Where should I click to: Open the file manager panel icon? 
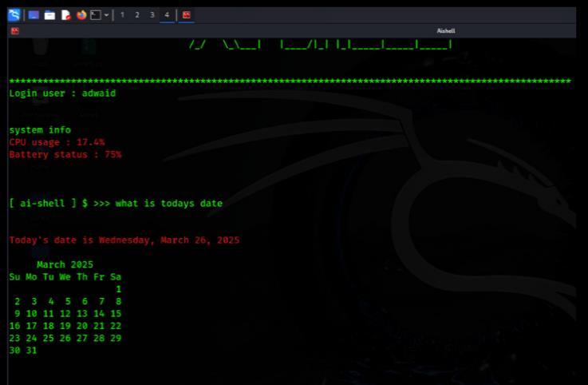point(49,15)
